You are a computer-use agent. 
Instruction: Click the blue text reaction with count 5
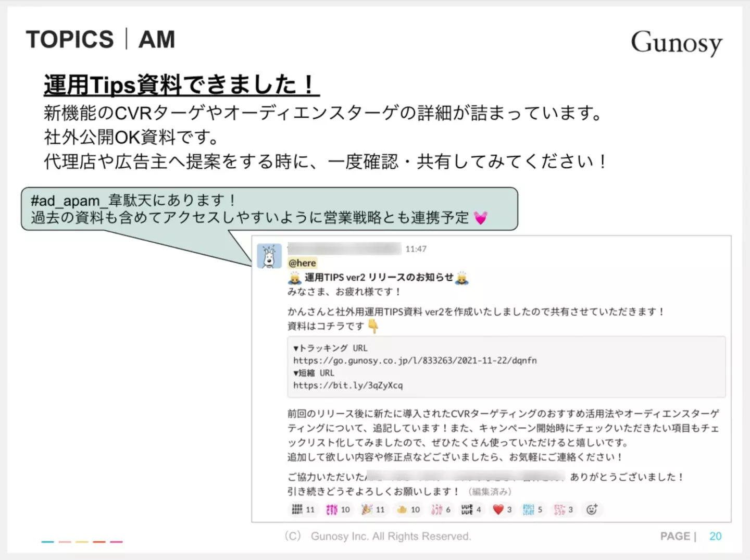(533, 509)
